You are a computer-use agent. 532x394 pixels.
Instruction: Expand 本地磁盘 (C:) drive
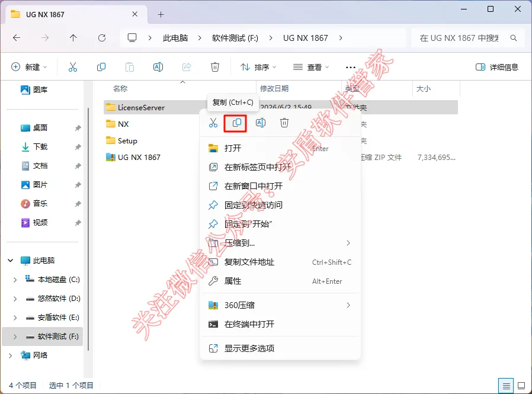point(15,280)
